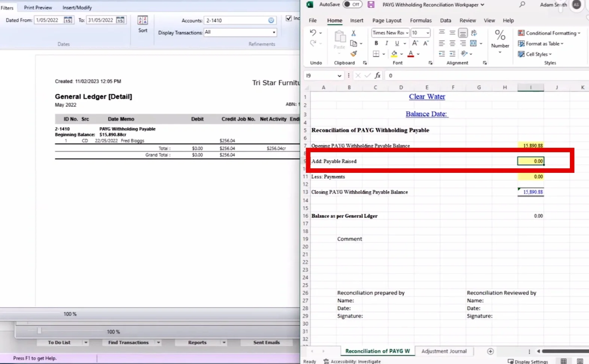Image resolution: width=589 pixels, height=364 pixels.
Task: Click the Paste clipboard icon
Action: tap(340, 37)
